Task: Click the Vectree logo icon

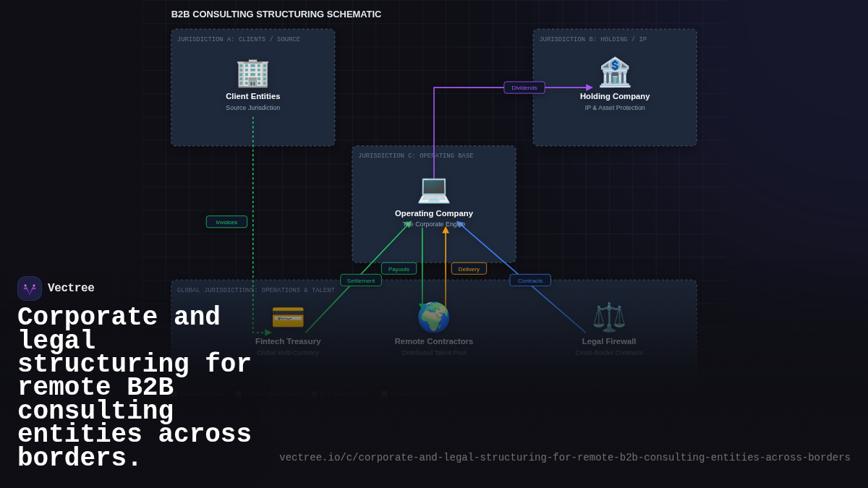Action: pyautogui.click(x=29, y=288)
